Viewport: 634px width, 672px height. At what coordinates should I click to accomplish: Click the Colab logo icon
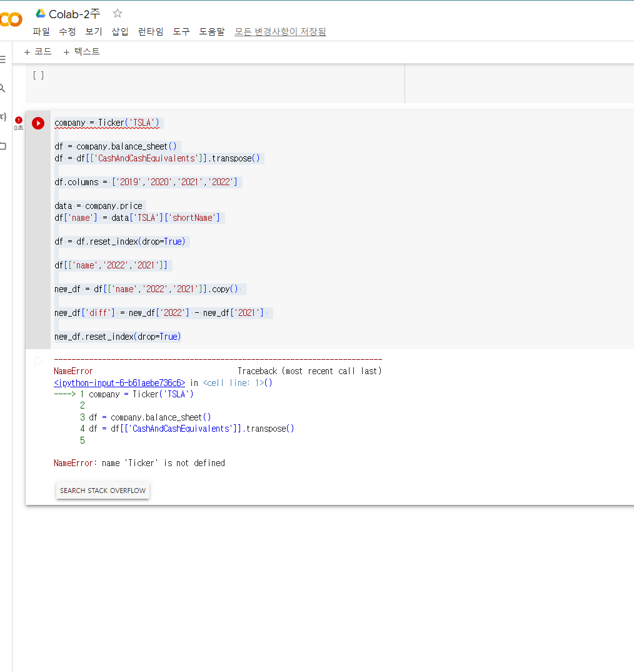coord(11,19)
